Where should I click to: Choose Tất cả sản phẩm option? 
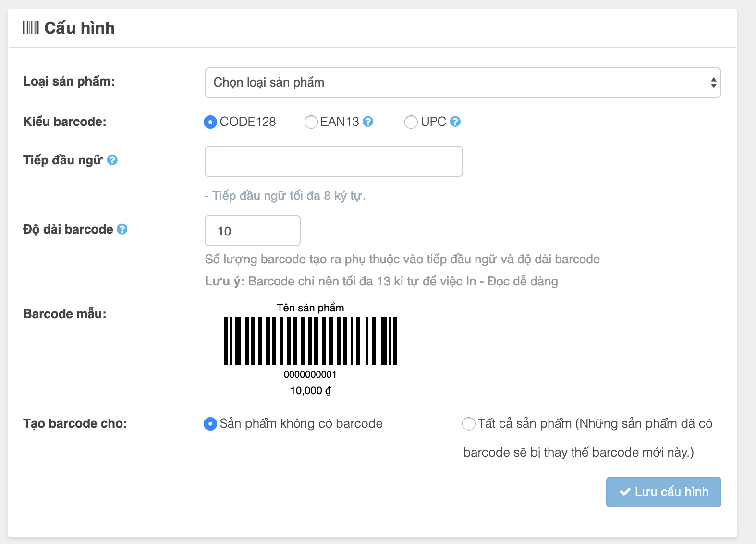click(469, 424)
